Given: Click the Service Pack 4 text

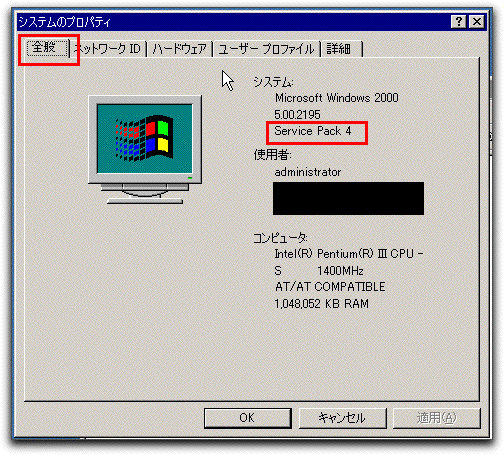Looking at the screenshot, I should [x=313, y=131].
